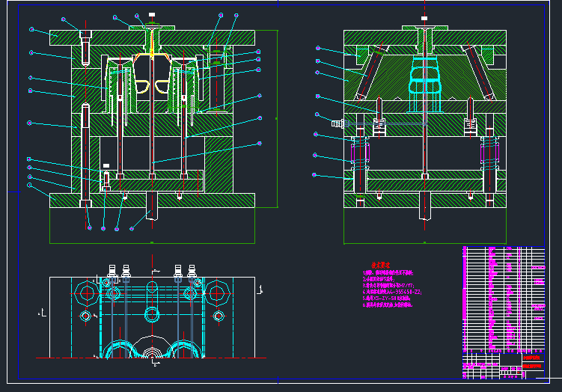
Task: Click the section marker right of the plan view
Action: 260,290
